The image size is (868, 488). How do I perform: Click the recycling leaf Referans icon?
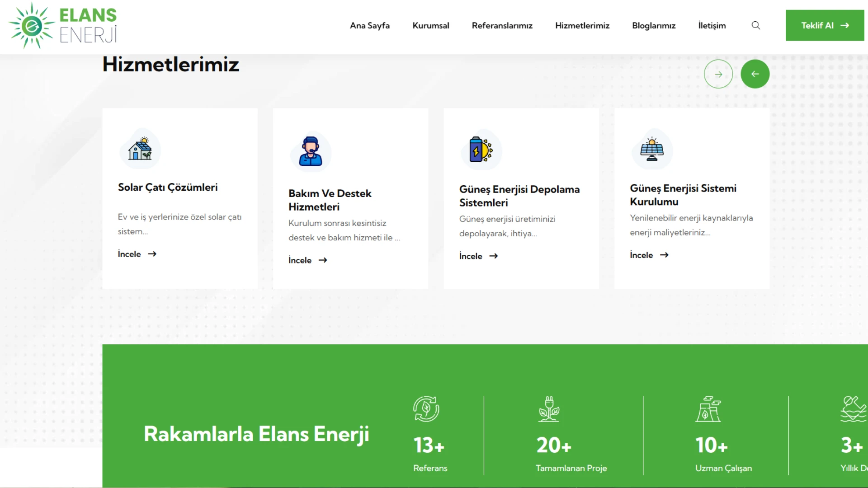[426, 409]
